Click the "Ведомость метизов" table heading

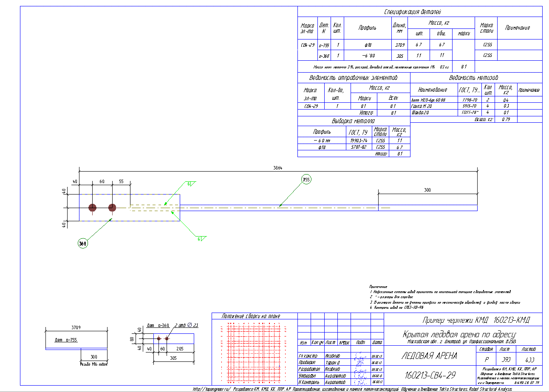pyautogui.click(x=474, y=78)
